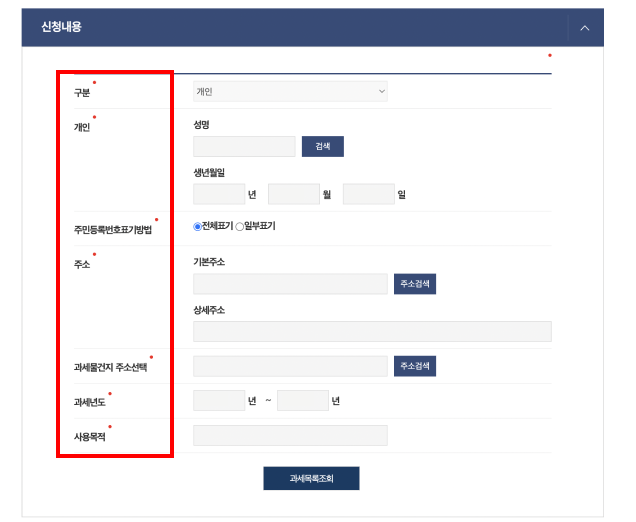Viewport: 636px width, 522px height.
Task: Click the 사용목적 input field
Action: [x=290, y=435]
